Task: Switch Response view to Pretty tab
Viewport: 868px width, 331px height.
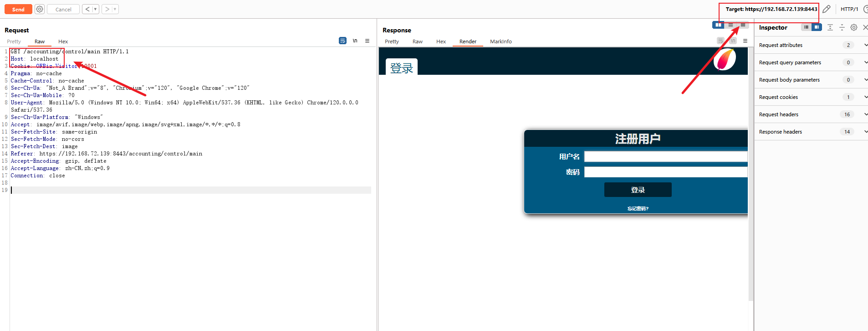Action: [x=392, y=41]
